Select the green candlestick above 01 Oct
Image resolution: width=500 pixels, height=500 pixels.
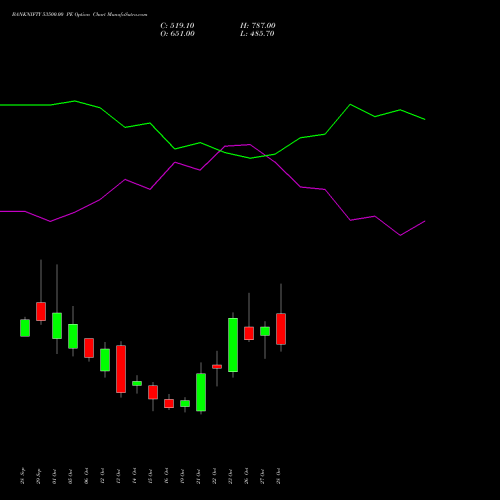57,326
